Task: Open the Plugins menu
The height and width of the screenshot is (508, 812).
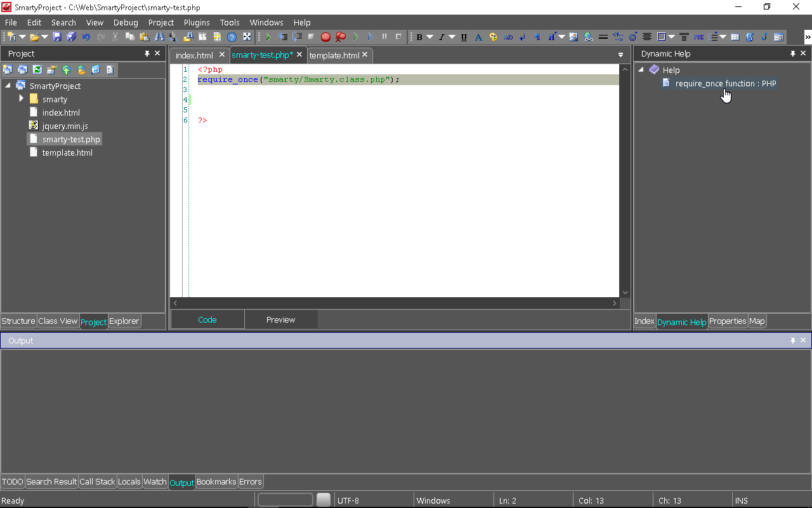Action: coord(197,22)
